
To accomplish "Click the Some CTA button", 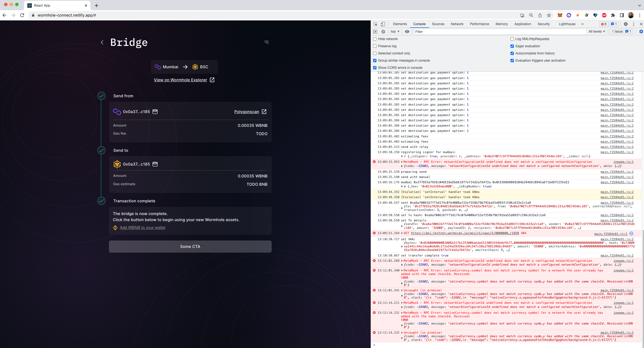I will 190,246.
